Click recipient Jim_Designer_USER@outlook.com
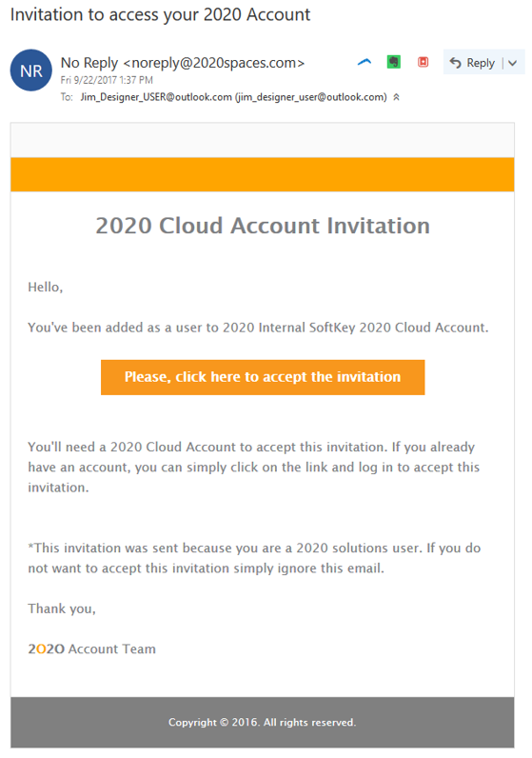The width and height of the screenshot is (532, 758). point(156,97)
